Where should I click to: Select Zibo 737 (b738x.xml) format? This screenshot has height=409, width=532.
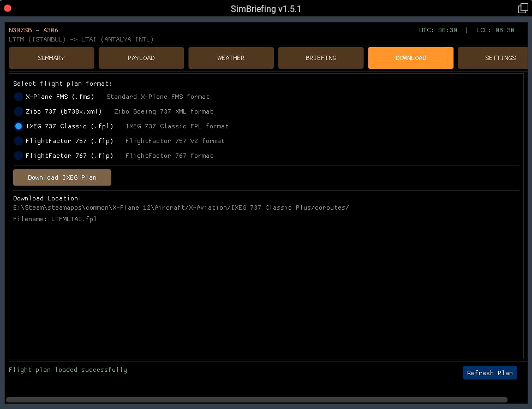click(18, 111)
